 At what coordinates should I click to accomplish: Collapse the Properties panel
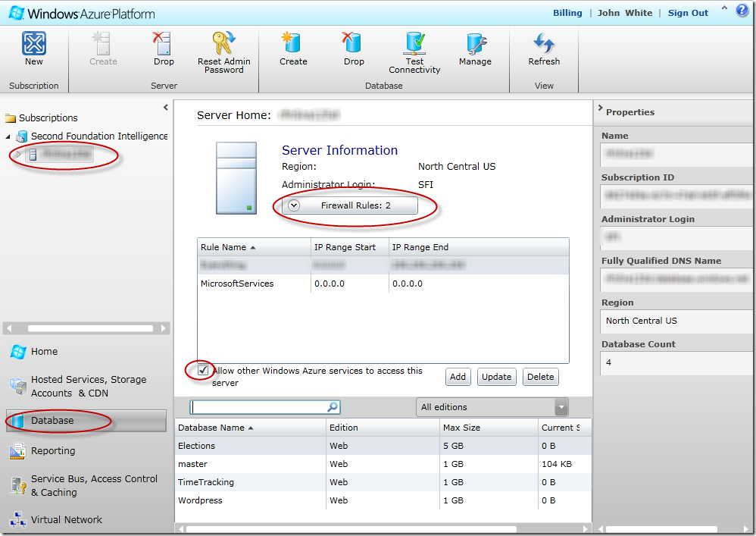coord(600,108)
